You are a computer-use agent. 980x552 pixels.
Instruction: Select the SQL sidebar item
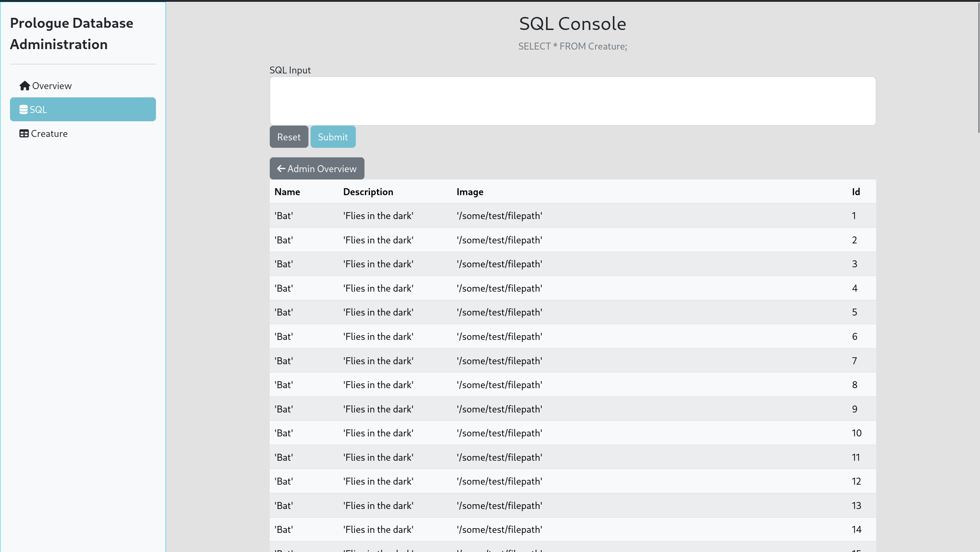coord(83,110)
